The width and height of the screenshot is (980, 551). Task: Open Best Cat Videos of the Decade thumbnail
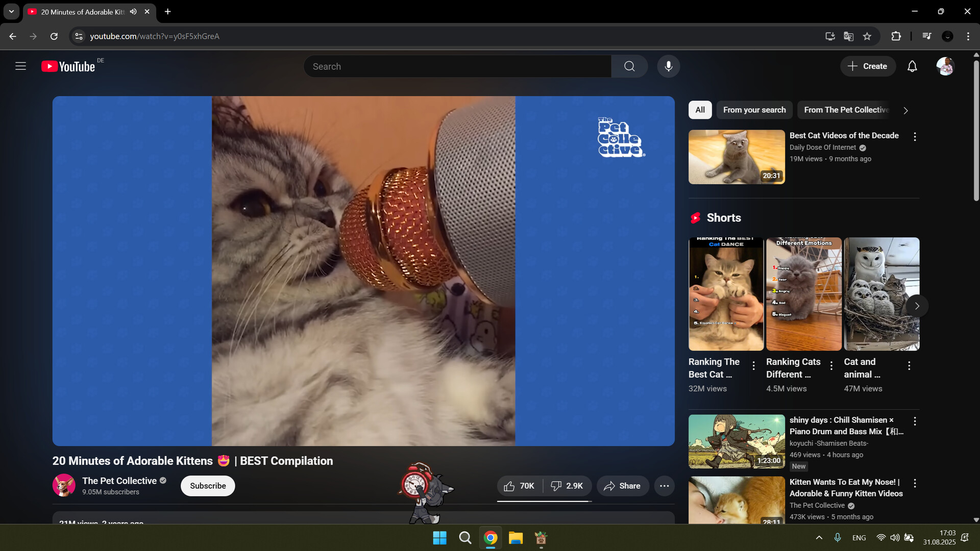tap(736, 157)
